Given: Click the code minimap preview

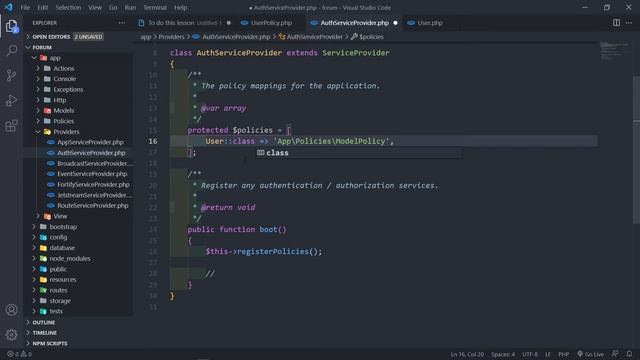Looking at the screenshot, I should tap(614, 51).
